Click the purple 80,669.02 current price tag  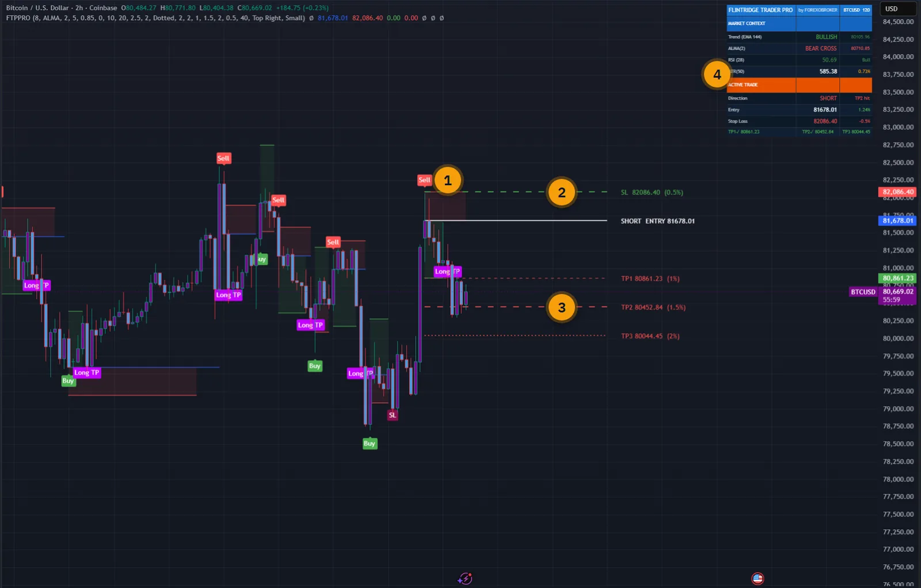pos(898,292)
